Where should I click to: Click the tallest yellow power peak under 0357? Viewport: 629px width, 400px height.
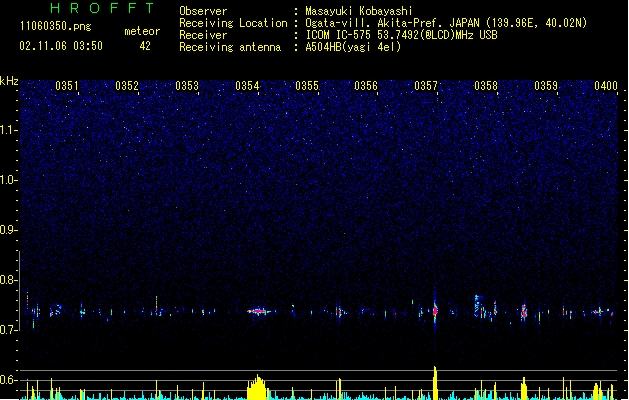(x=435, y=382)
